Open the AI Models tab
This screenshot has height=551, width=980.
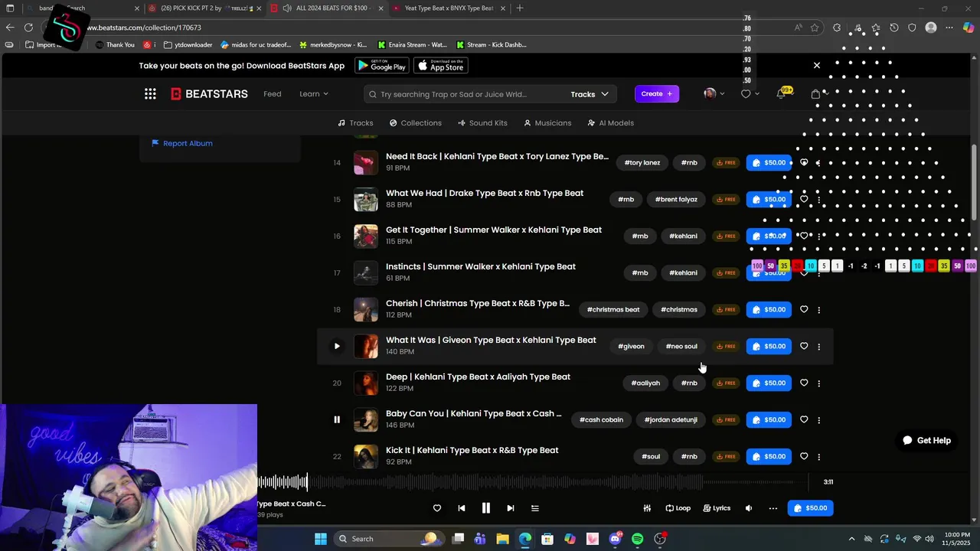point(611,122)
